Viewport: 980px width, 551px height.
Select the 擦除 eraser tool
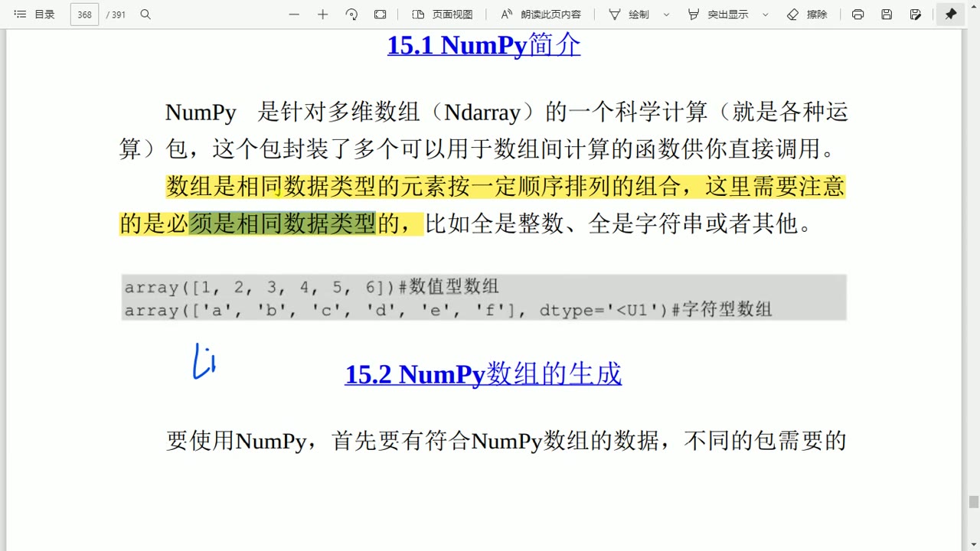[x=808, y=15]
